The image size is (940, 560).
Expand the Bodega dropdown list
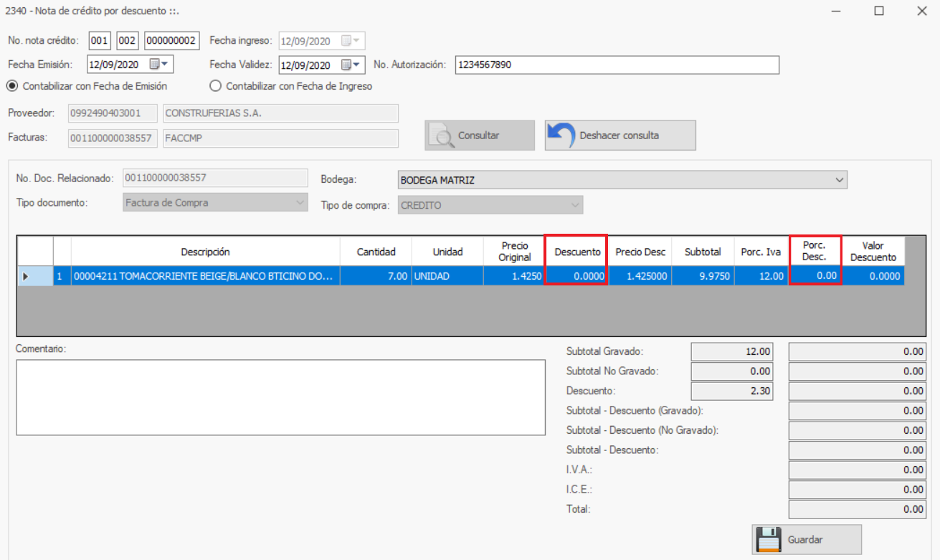coord(840,181)
